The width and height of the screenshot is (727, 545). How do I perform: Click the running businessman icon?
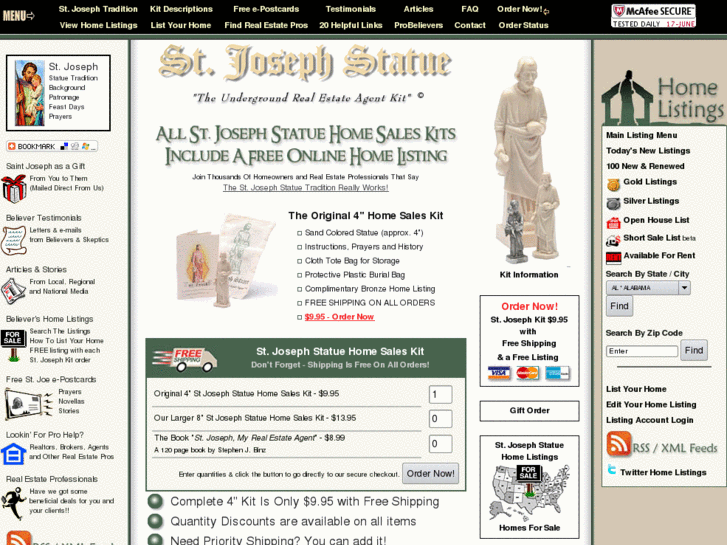pyautogui.click(x=13, y=504)
